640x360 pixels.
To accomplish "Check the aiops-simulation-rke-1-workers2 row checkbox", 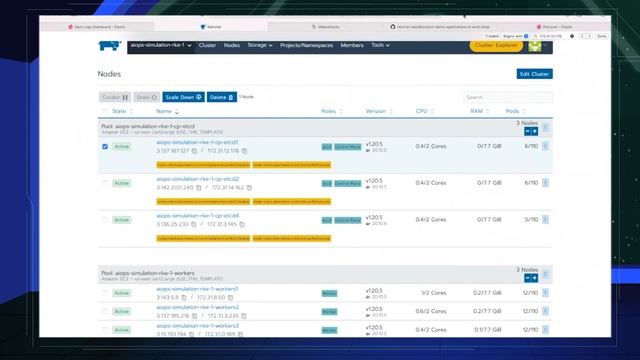I will click(105, 311).
